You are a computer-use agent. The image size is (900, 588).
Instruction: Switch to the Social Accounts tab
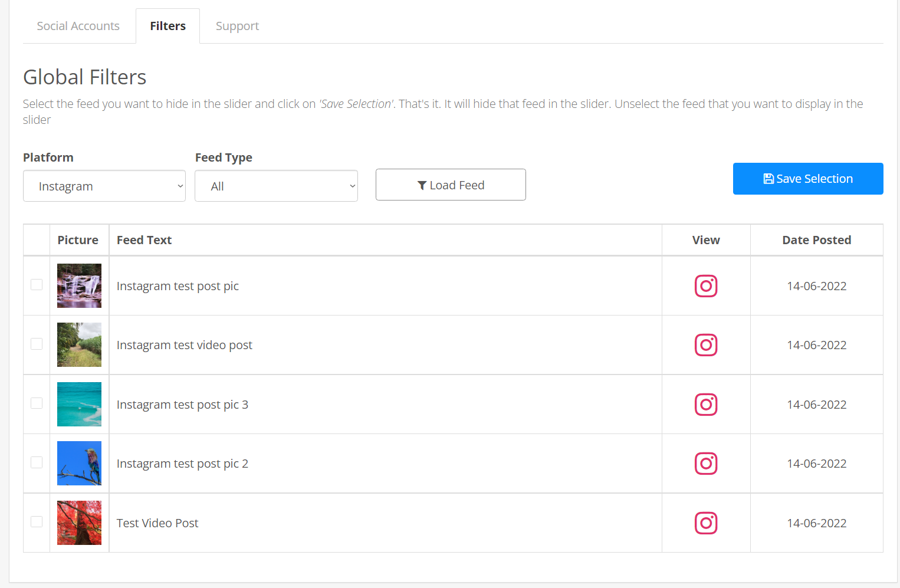coord(78,26)
